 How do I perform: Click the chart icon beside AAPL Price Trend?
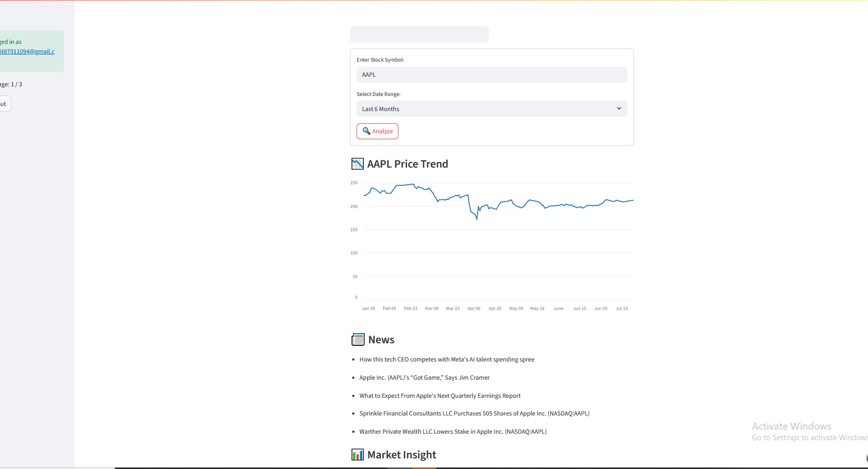coord(358,164)
